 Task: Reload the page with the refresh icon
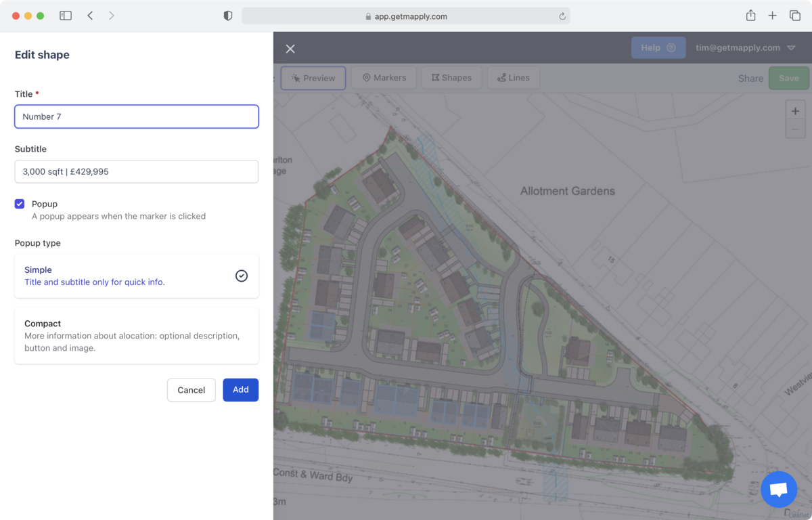pyautogui.click(x=562, y=16)
